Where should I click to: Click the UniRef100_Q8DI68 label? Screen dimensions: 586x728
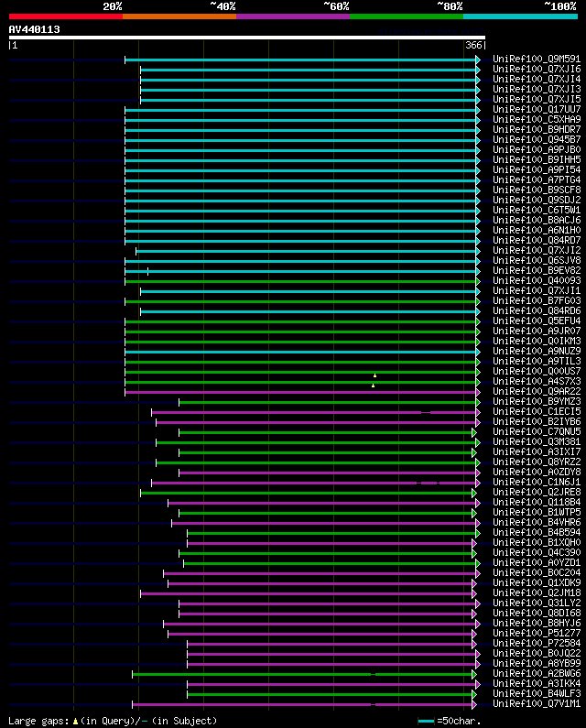click(x=537, y=613)
